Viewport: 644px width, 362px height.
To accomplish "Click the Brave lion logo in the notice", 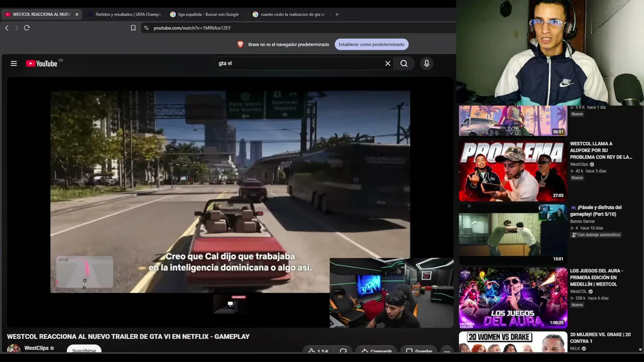I will (240, 44).
